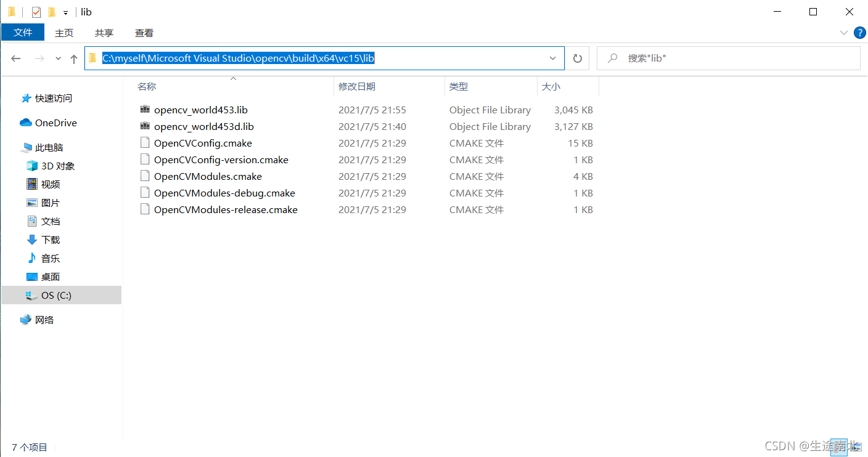The height and width of the screenshot is (457, 868).
Task: Click the 2021/7/5 21:40 date cell
Action: click(372, 127)
